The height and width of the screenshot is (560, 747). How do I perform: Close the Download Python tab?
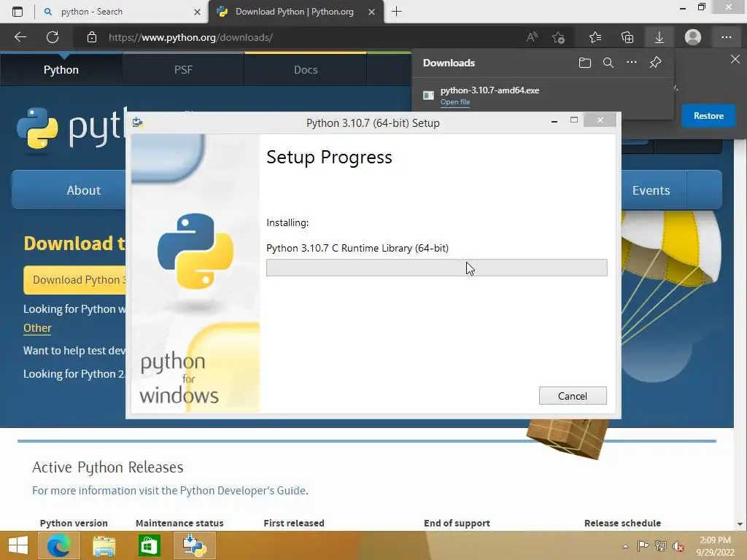tap(371, 12)
